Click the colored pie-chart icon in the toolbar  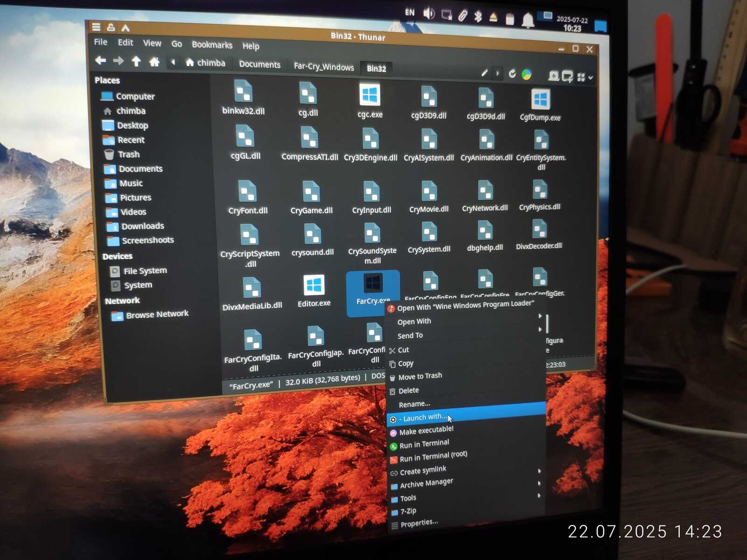click(526, 74)
